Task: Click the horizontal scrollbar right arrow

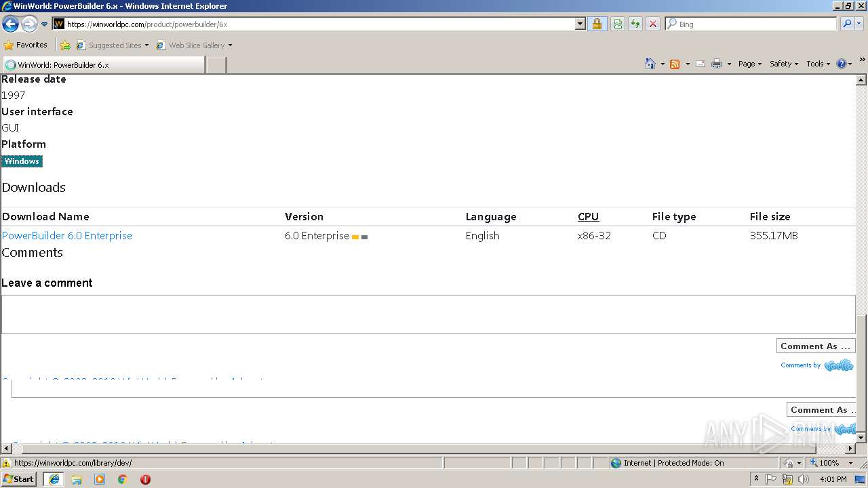Action: pyautogui.click(x=850, y=449)
